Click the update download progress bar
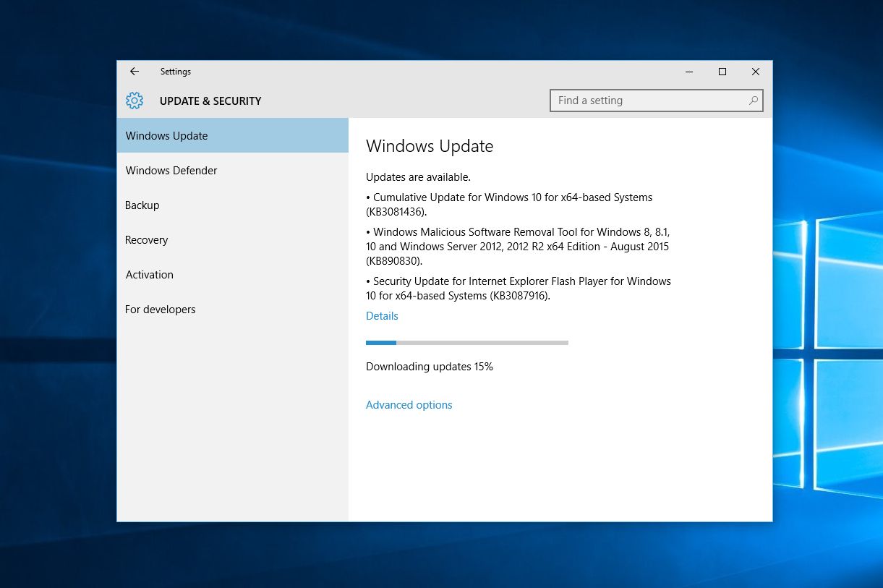 click(467, 342)
